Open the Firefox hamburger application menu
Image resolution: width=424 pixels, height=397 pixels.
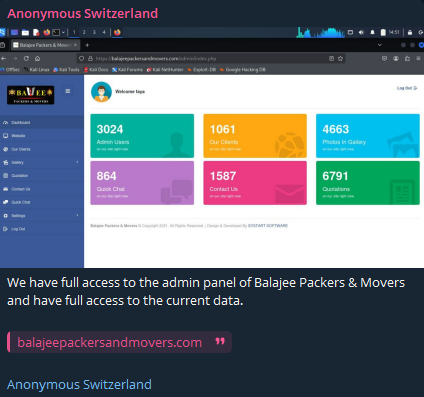(418, 58)
